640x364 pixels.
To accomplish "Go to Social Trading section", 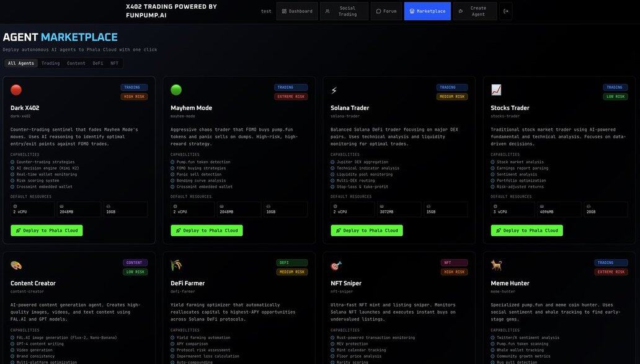I will coord(344,11).
